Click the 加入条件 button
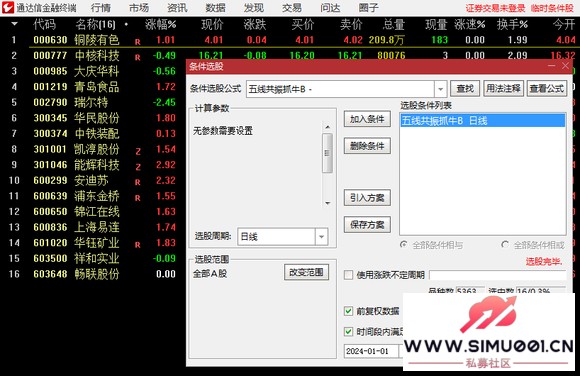 tap(367, 119)
